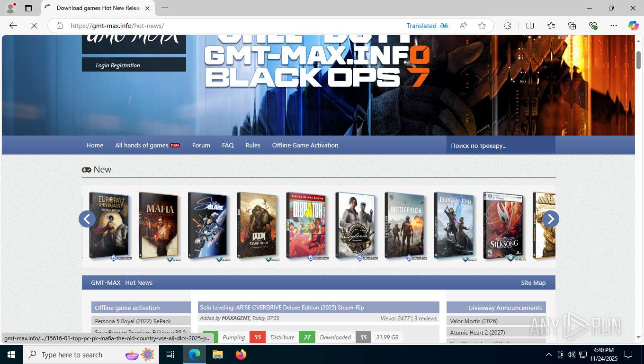Open Settings and more menu

pyautogui.click(x=614, y=26)
